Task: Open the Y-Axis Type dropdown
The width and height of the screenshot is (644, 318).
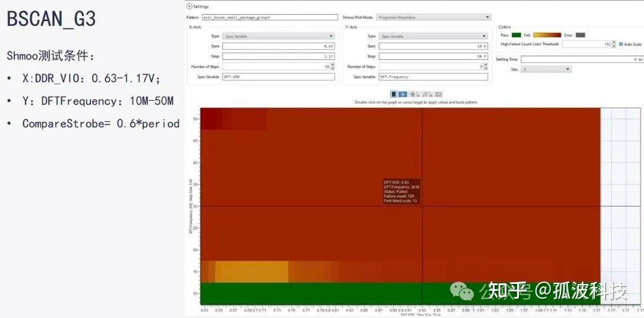Action: tap(433, 36)
